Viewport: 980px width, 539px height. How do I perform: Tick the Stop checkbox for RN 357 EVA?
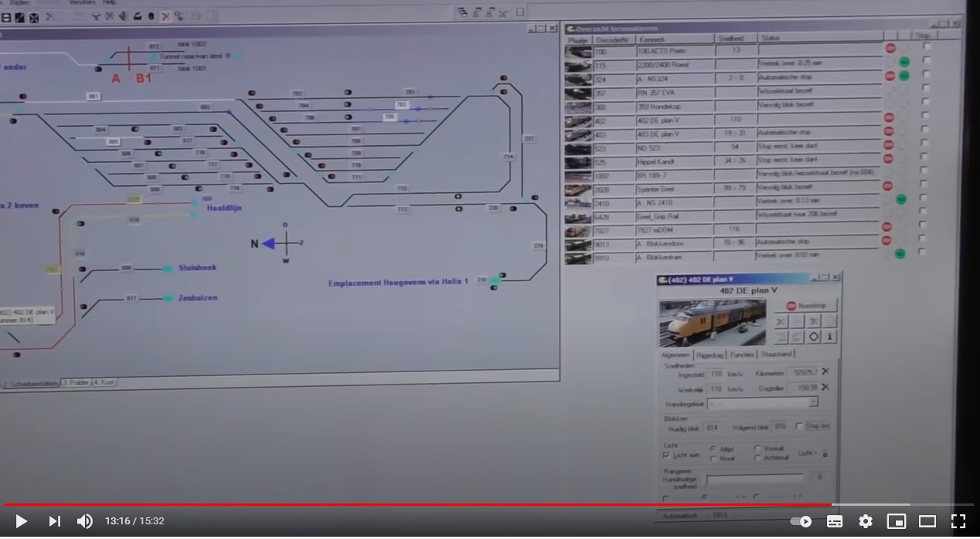tap(926, 88)
